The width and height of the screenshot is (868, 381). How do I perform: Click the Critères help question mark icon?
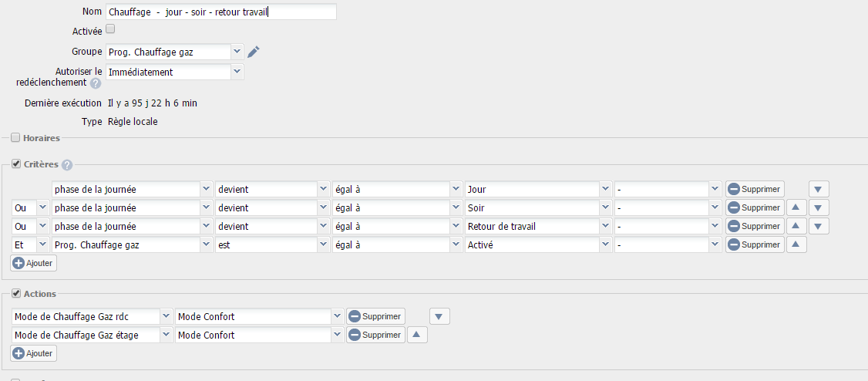(x=67, y=165)
